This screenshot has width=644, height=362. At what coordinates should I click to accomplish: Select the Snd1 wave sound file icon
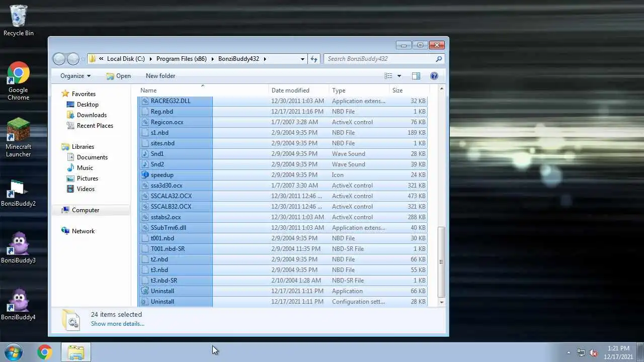pyautogui.click(x=145, y=154)
